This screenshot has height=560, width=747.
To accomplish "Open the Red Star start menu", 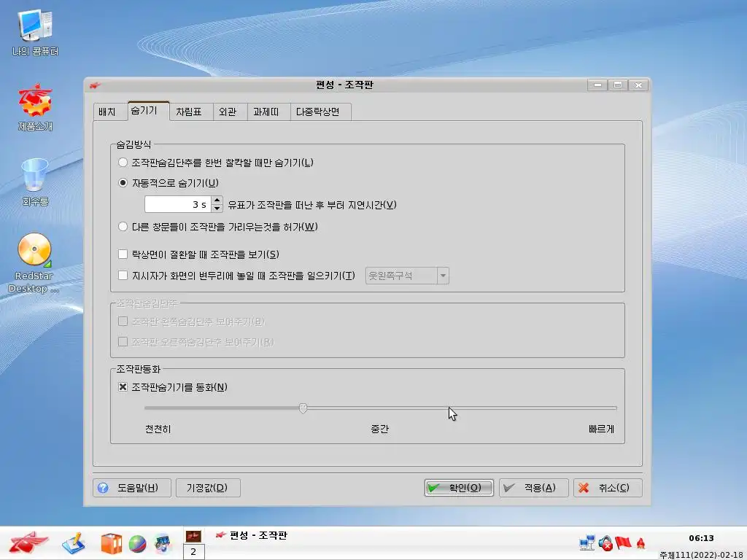I will [28, 542].
